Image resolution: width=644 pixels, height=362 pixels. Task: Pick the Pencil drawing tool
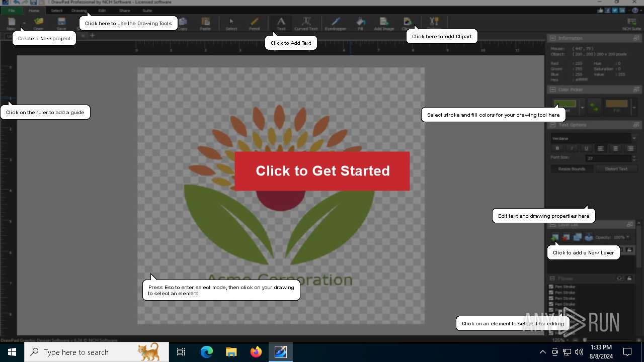tap(255, 23)
